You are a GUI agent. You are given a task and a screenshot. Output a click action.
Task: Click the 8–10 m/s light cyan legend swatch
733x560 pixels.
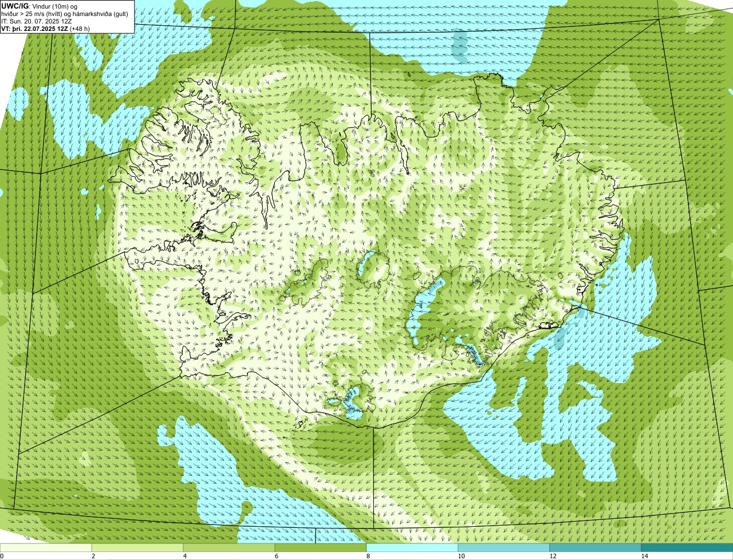[412, 547]
